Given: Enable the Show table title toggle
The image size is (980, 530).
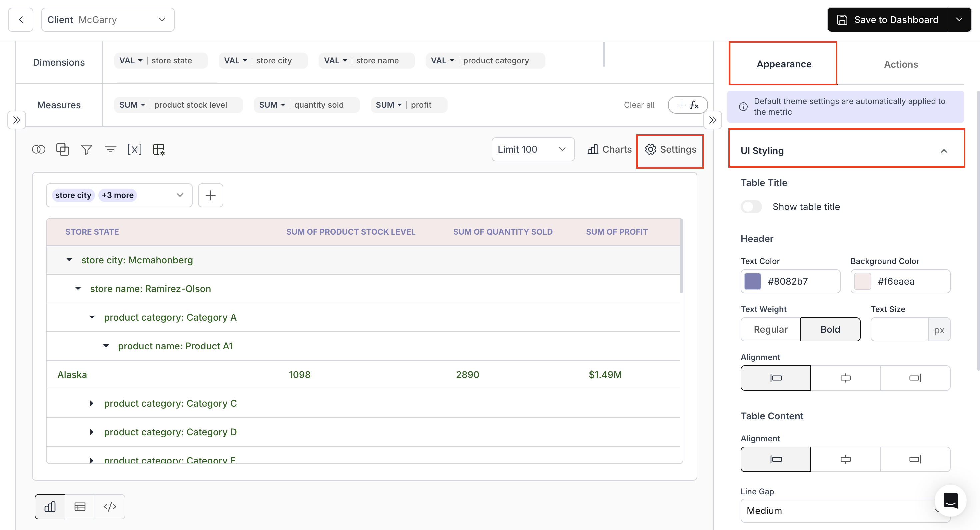Looking at the screenshot, I should click(751, 207).
